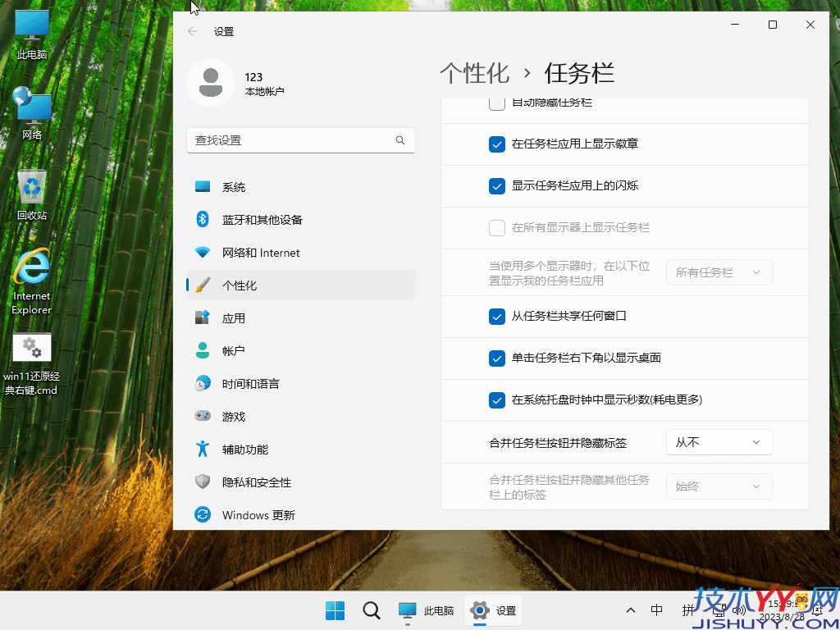This screenshot has height=630, width=840.
Task: Disable 在任务栏应用上显示徽章
Action: [496, 144]
